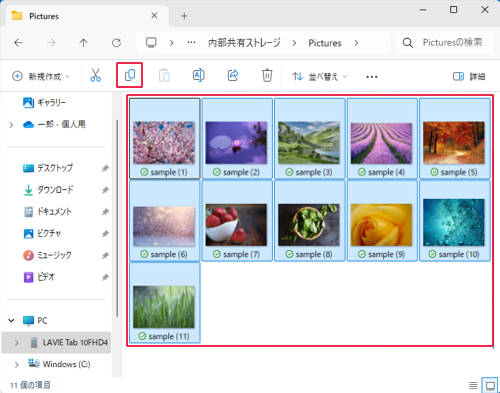The image size is (500, 393).
Task: Go up one folder level
Action: tap(83, 43)
